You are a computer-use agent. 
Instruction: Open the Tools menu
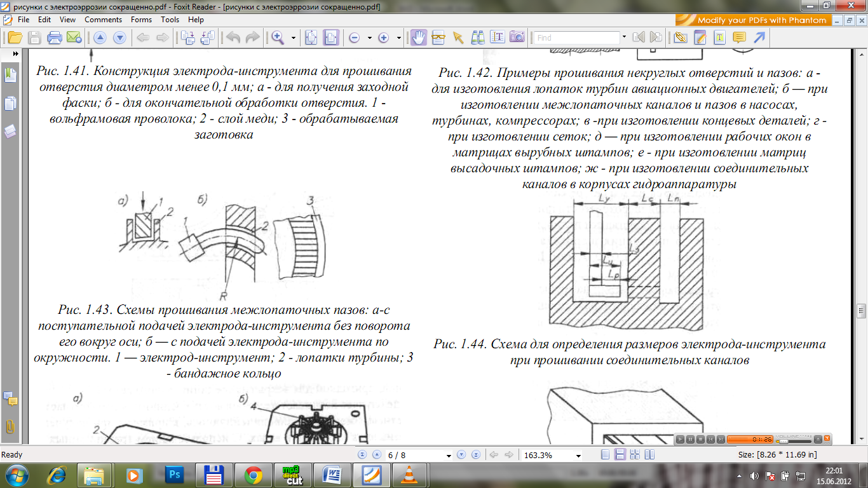pos(170,20)
